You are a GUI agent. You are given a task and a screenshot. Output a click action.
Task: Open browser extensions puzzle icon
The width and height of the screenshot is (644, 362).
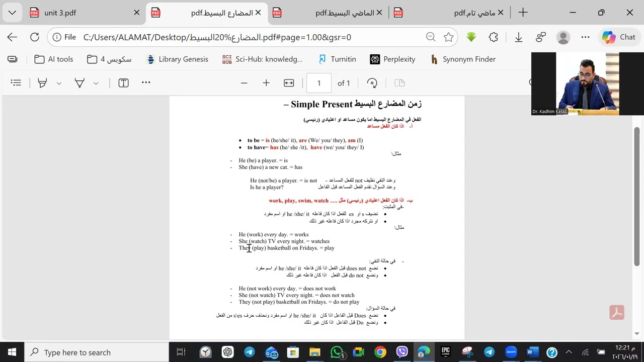[x=494, y=37]
